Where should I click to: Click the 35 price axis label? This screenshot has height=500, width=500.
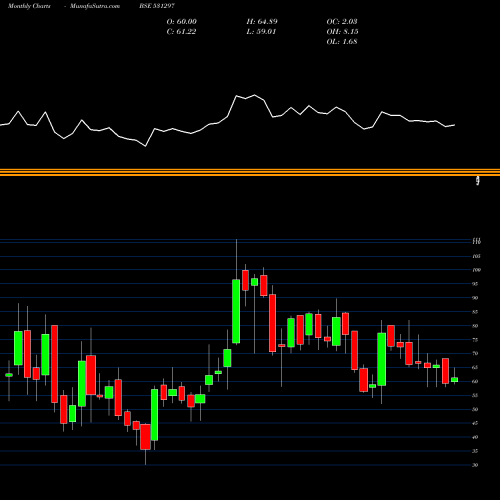[x=475, y=451]
